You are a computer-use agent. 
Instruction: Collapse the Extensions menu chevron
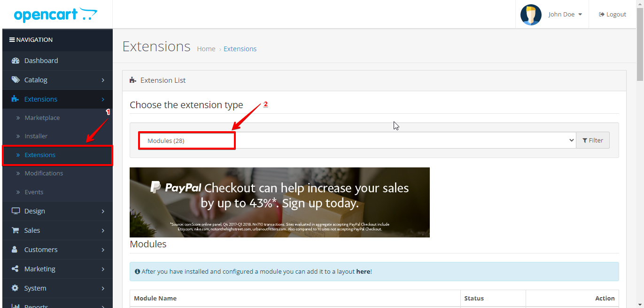click(103, 99)
